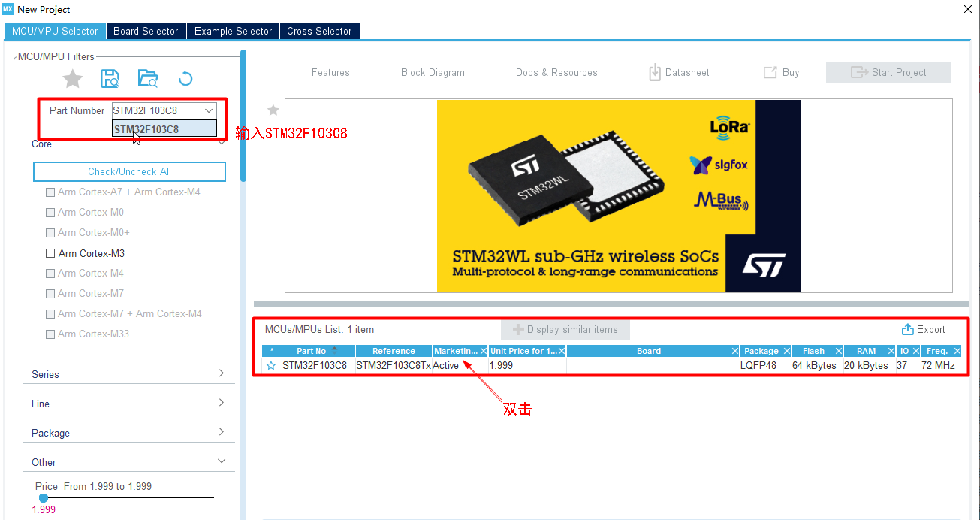Open the Part Number dropdown arrow
The height and width of the screenshot is (520, 980).
point(209,110)
